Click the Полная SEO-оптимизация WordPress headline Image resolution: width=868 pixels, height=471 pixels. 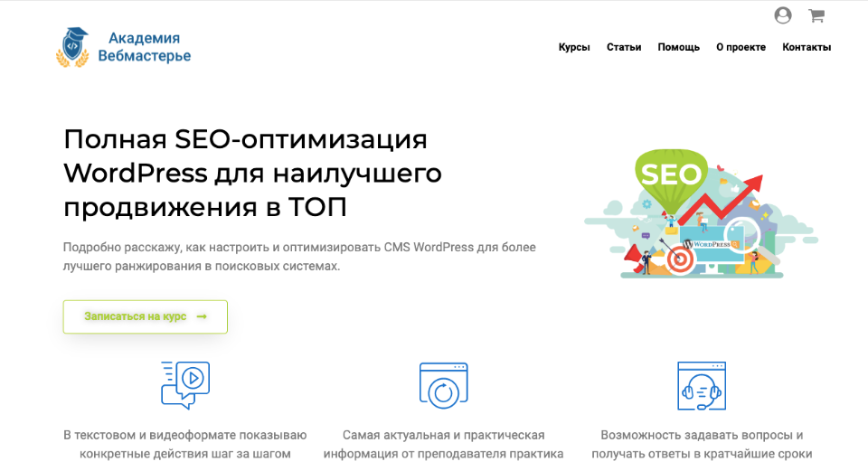coord(252,174)
